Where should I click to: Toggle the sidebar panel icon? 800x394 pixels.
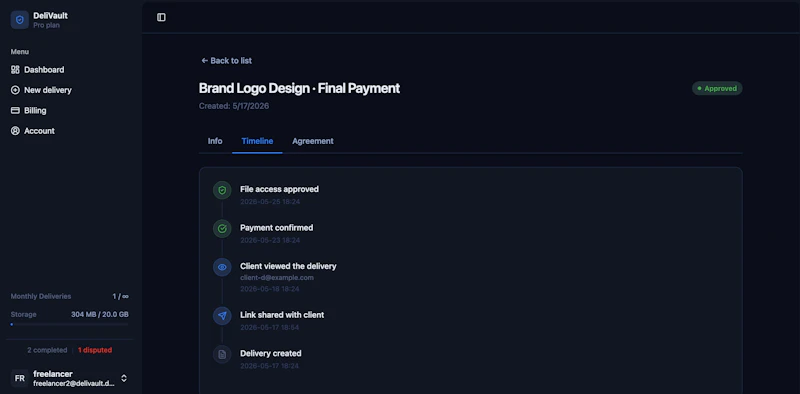pos(161,17)
